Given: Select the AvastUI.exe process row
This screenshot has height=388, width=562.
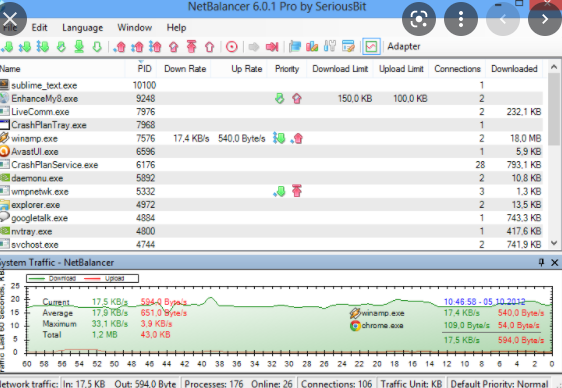Looking at the screenshot, I should 271,152.
